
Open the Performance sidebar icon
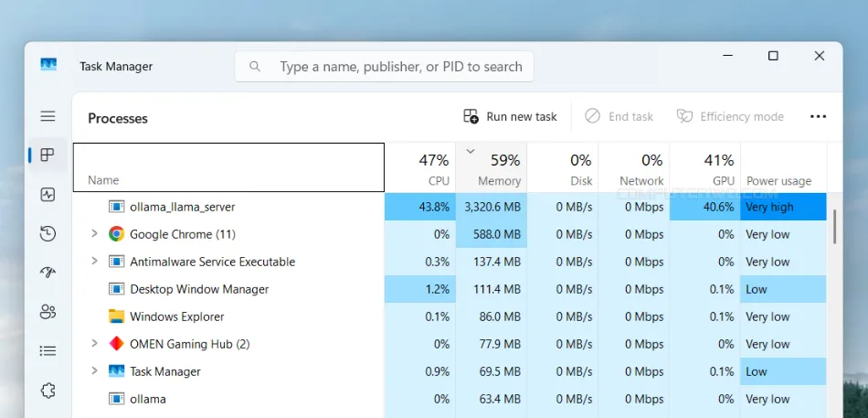point(48,195)
